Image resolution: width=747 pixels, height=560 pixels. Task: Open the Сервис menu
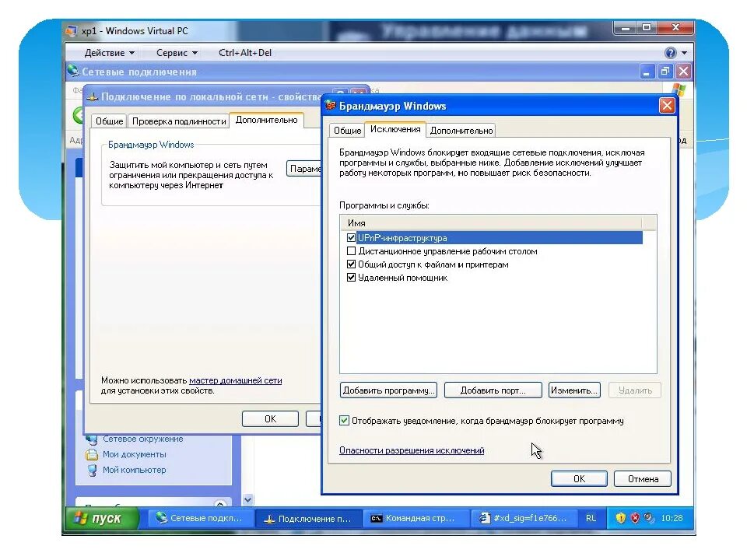[x=177, y=53]
